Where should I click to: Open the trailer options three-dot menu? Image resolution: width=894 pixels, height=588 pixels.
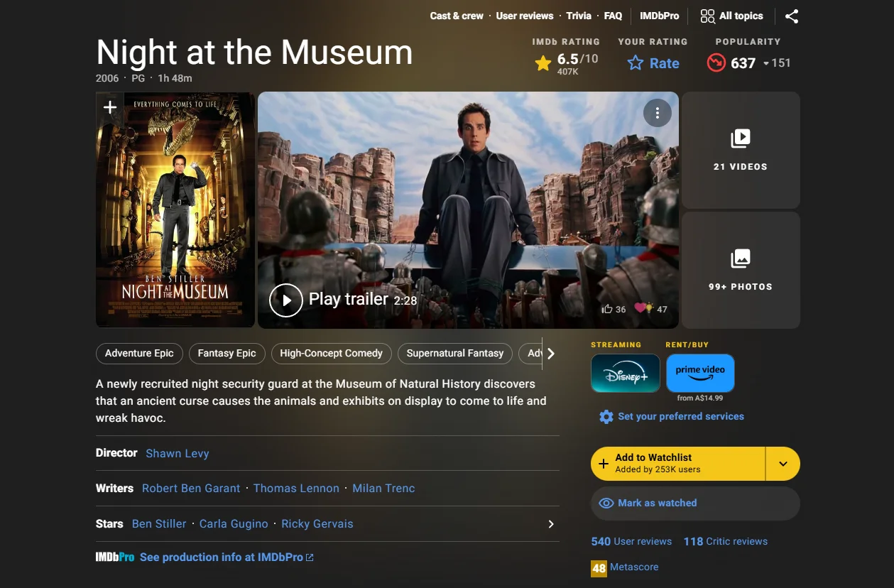657,113
